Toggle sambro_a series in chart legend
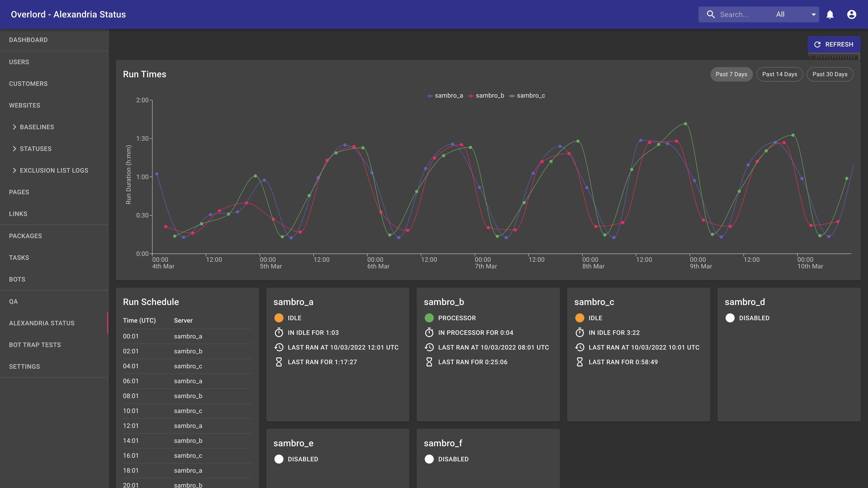The height and width of the screenshot is (488, 868). (x=445, y=96)
